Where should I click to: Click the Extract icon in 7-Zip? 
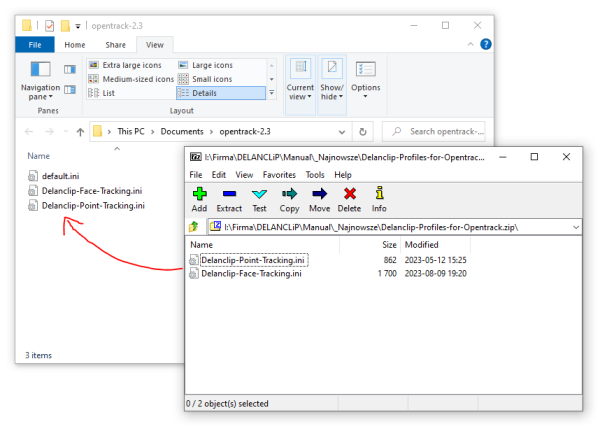click(x=229, y=200)
